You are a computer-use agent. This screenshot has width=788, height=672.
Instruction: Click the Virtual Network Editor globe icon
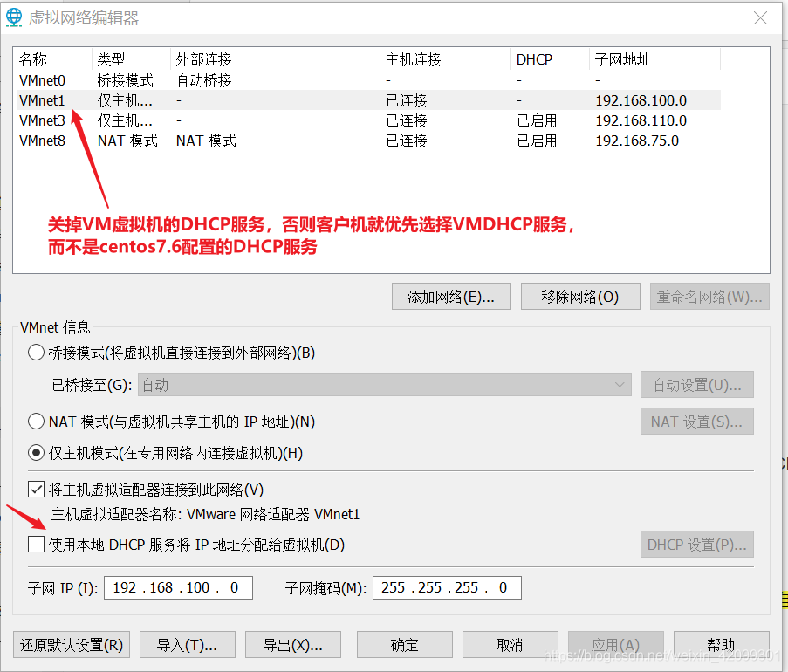14,17
